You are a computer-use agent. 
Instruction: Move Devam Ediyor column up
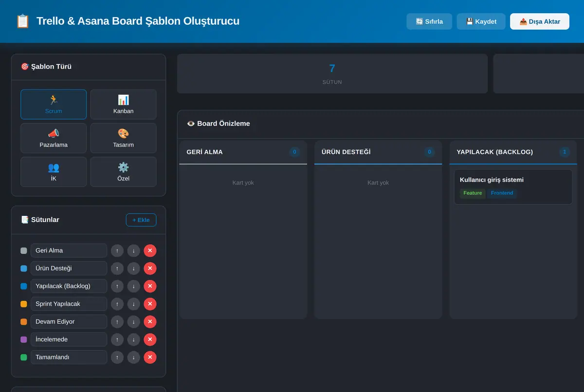117,321
